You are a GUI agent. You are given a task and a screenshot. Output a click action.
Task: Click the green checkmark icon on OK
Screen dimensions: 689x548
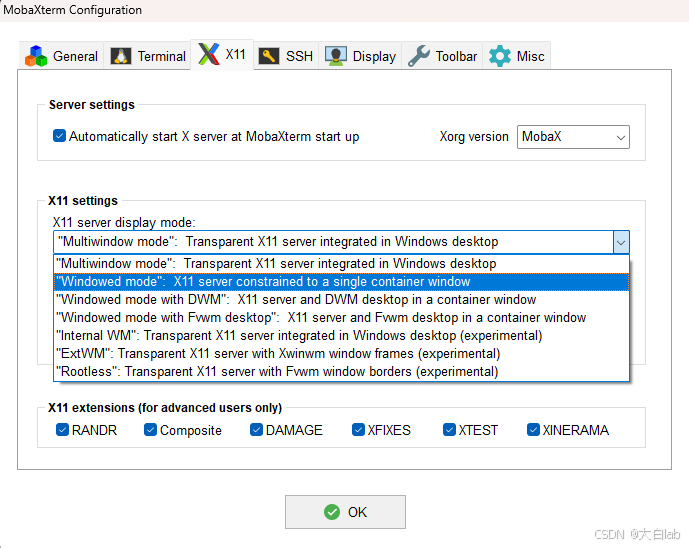pyautogui.click(x=332, y=512)
